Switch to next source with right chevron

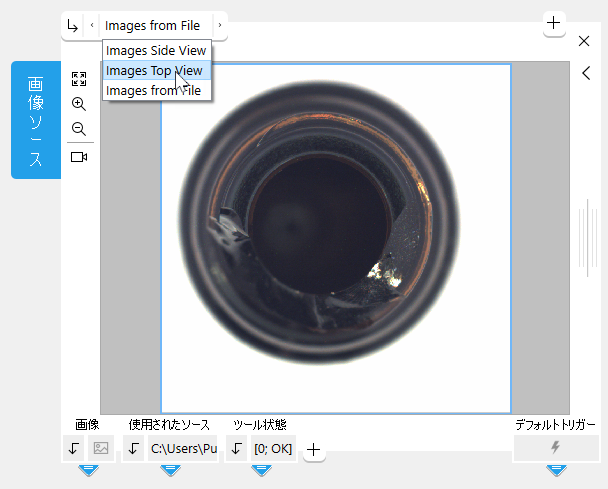219,25
